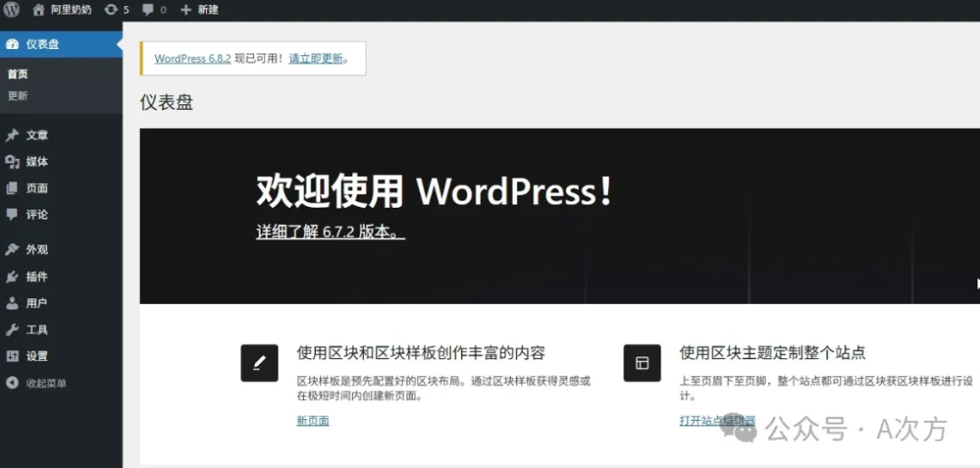
Task: Click the 媒体 media icon
Action: pyautogui.click(x=12, y=161)
